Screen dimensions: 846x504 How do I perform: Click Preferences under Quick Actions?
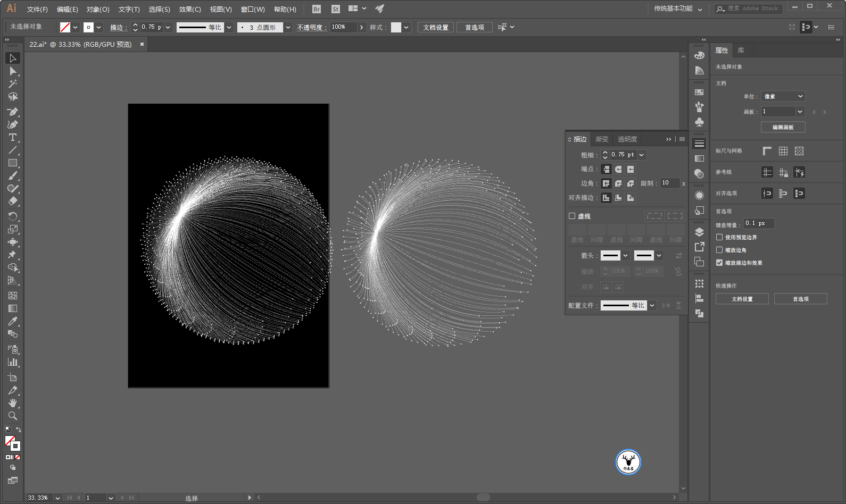point(800,299)
